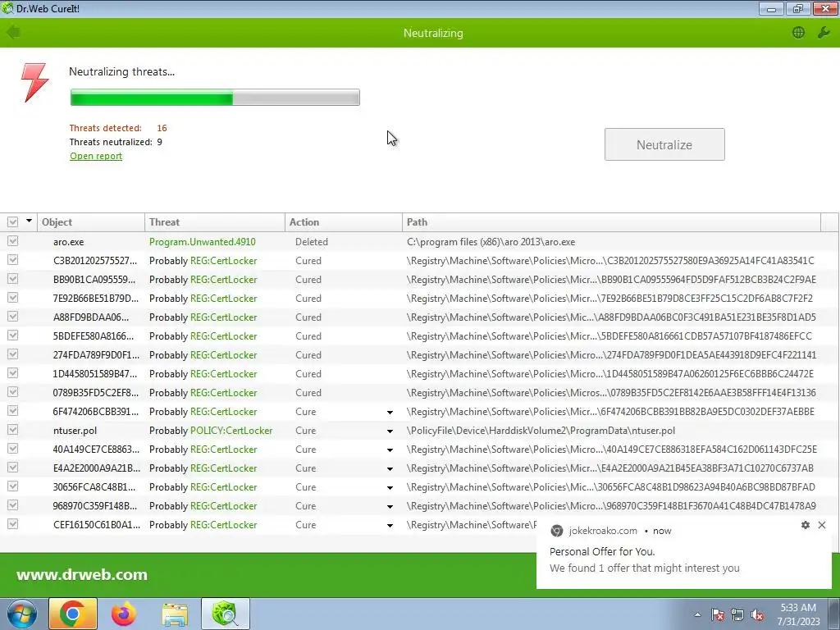
Task: Click the E4A2E2000A9A21B object name
Action: (x=97, y=468)
